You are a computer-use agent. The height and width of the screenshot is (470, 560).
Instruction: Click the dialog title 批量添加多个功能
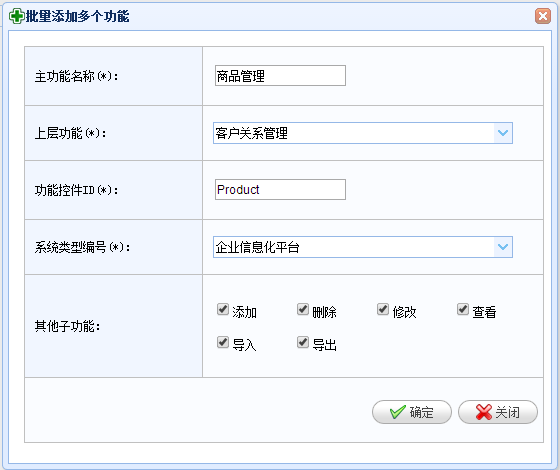78,16
